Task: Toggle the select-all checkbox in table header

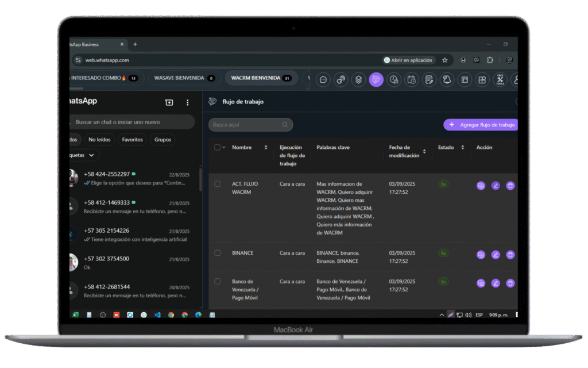Action: 218,147
